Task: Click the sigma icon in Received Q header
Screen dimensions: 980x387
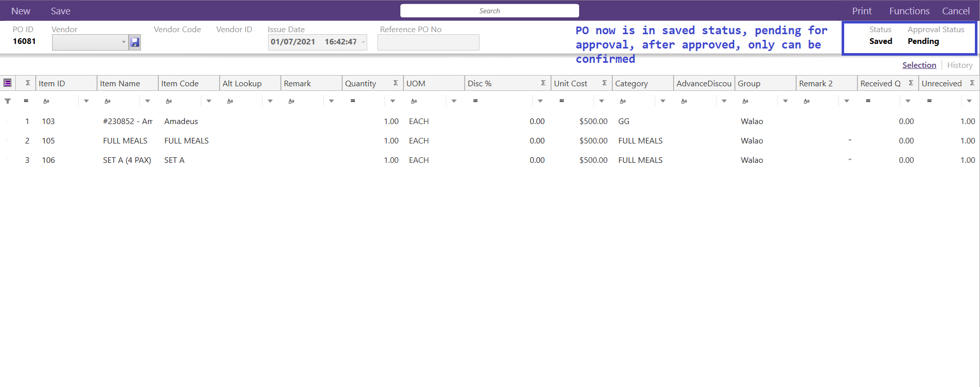Action: [911, 83]
